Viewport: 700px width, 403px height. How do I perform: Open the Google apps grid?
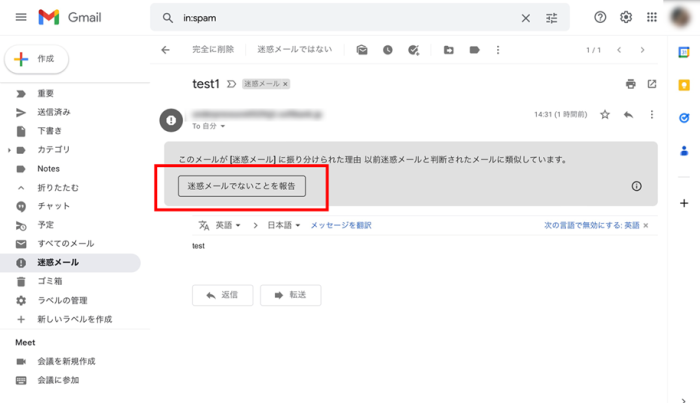tap(652, 18)
